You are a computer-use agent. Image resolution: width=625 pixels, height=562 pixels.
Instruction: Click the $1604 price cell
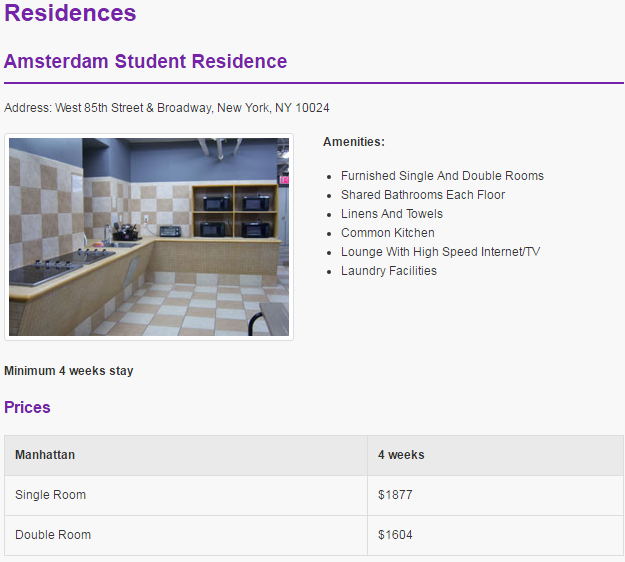(395, 535)
